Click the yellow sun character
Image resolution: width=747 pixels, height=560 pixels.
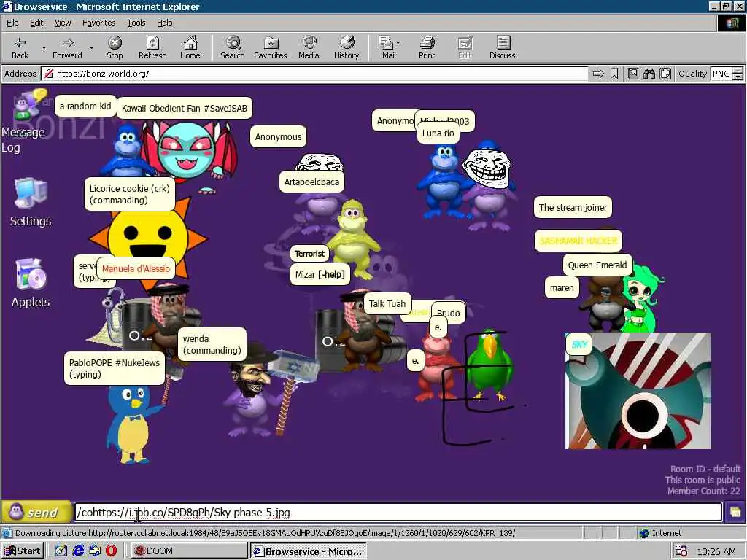pos(148,237)
